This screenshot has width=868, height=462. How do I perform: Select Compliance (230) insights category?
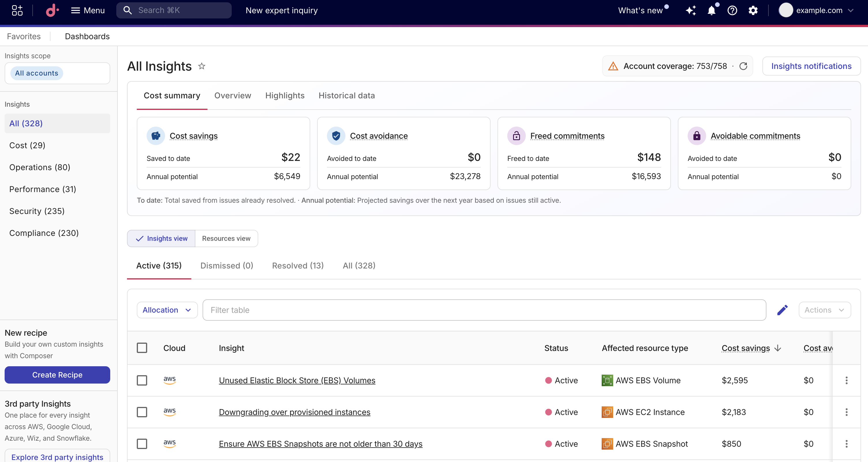pyautogui.click(x=57, y=233)
